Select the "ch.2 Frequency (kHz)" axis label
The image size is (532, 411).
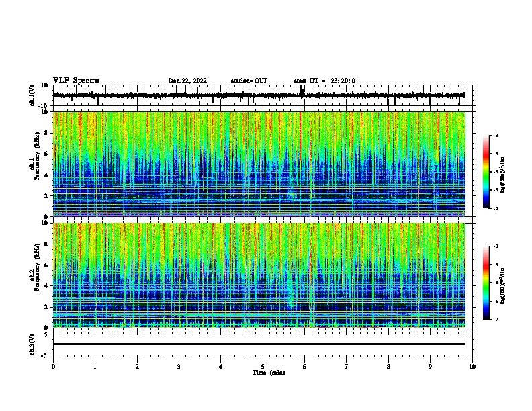coord(34,267)
